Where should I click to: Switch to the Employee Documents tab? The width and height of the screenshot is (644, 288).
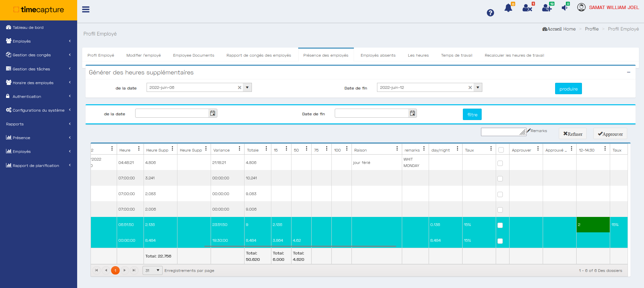[x=194, y=55]
